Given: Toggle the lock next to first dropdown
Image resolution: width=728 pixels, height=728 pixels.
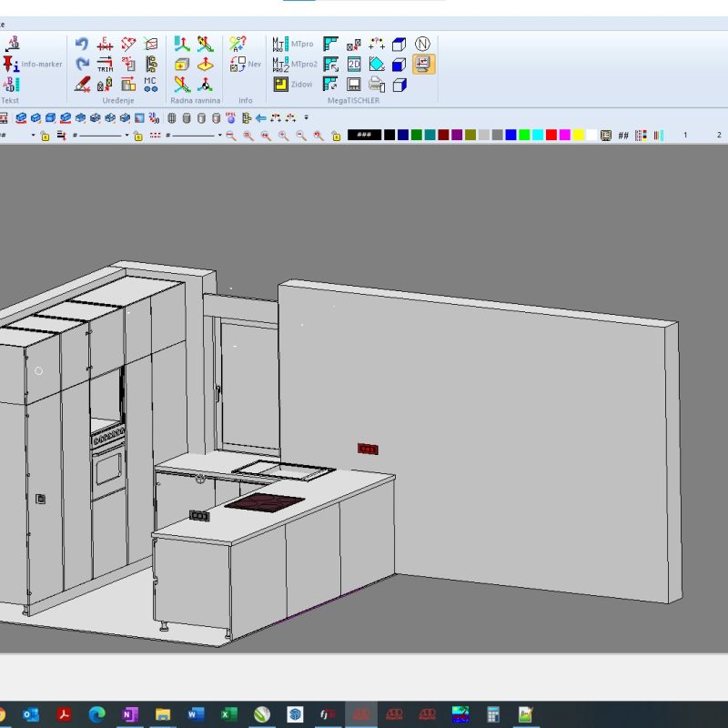Looking at the screenshot, I should tap(45, 136).
